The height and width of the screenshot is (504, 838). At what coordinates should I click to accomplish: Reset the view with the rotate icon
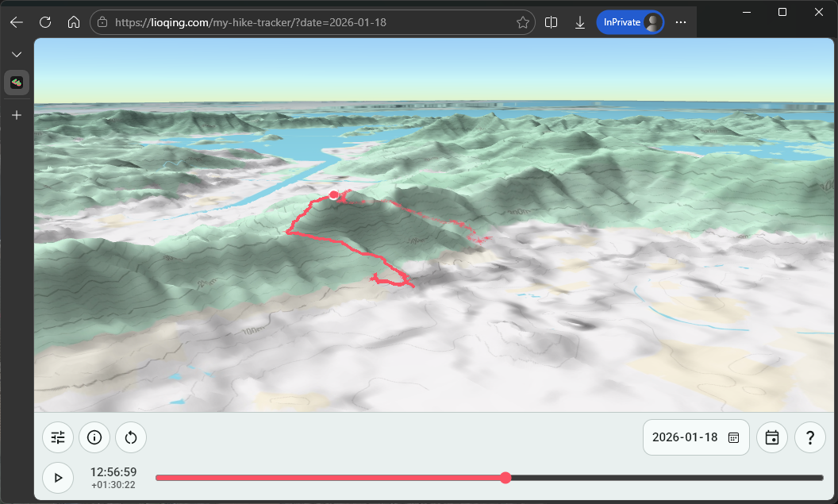131,437
